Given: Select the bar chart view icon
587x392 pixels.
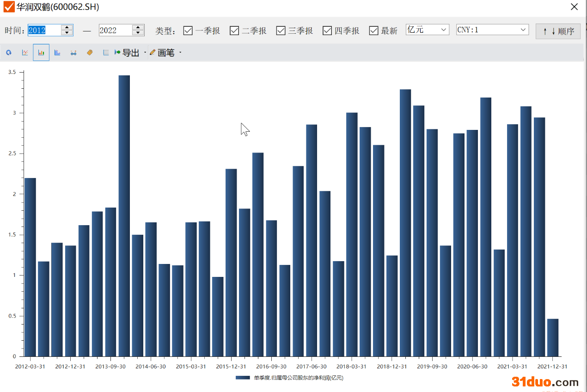Looking at the screenshot, I should click(41, 53).
